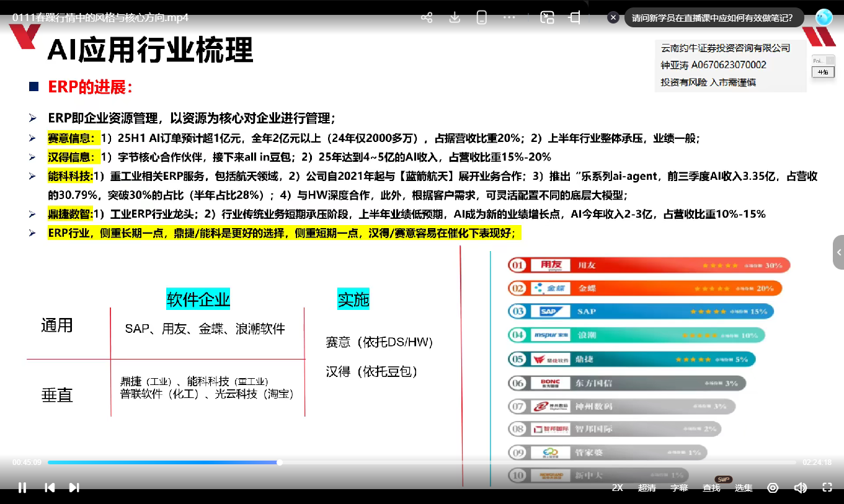Open the 字幕 subtitles menu
The image size is (844, 504).
pyautogui.click(x=680, y=488)
